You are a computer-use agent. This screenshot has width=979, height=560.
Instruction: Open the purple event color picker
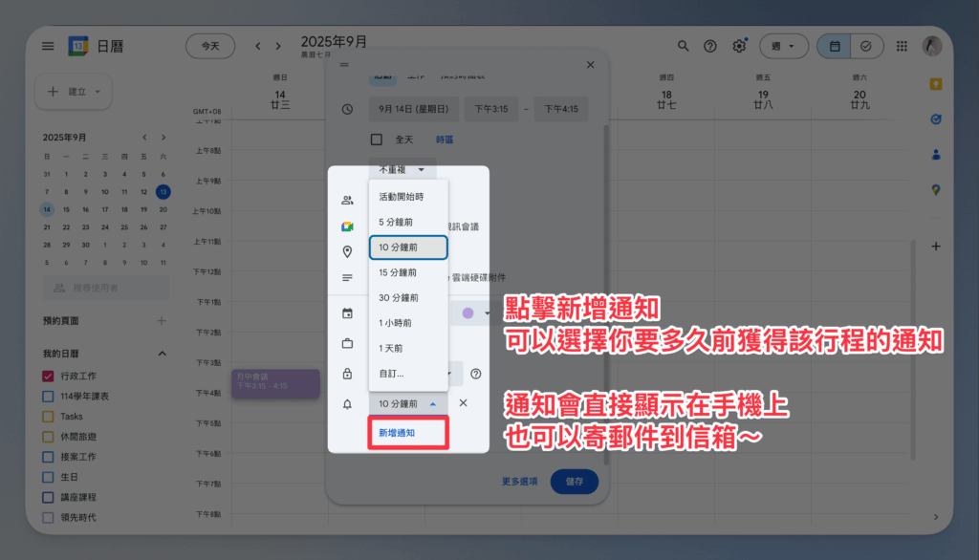(x=475, y=312)
